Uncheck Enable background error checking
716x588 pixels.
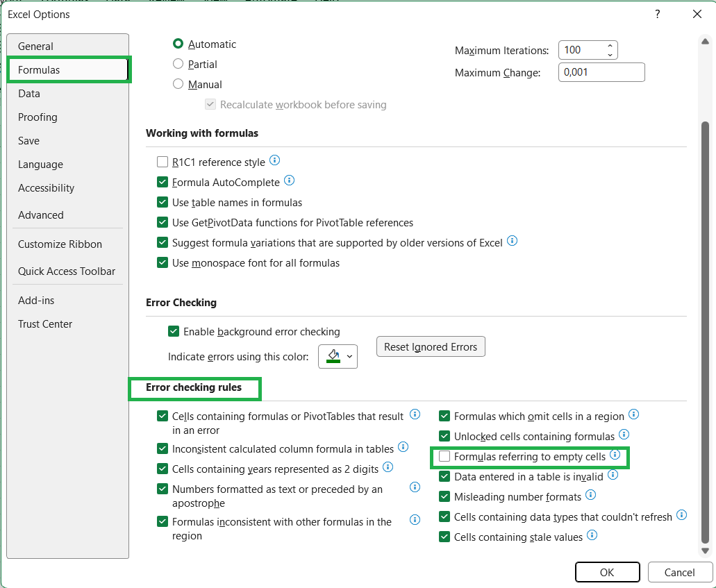coord(174,331)
